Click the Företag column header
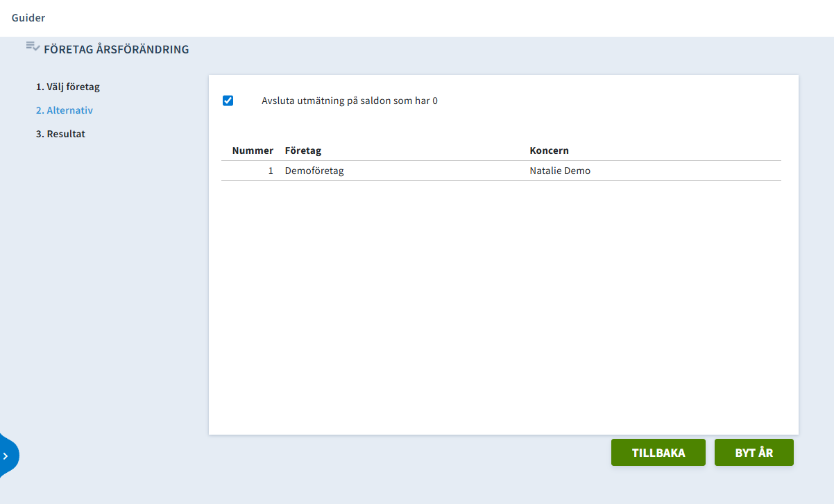The width and height of the screenshot is (834, 504). [x=303, y=150]
